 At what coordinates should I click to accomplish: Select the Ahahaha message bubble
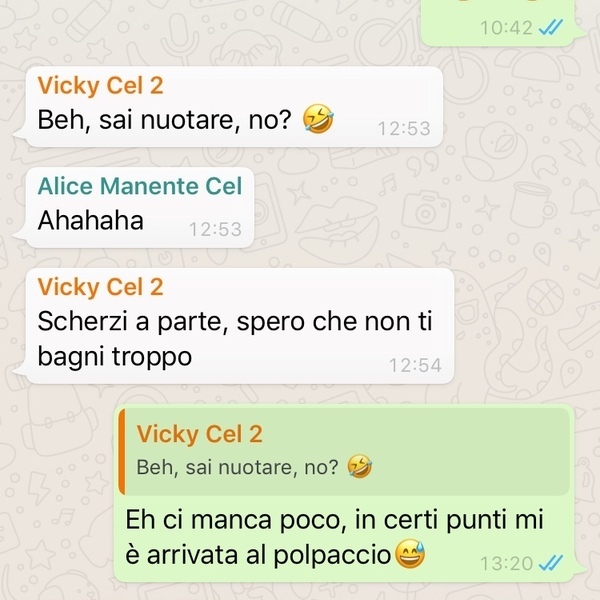point(140,207)
